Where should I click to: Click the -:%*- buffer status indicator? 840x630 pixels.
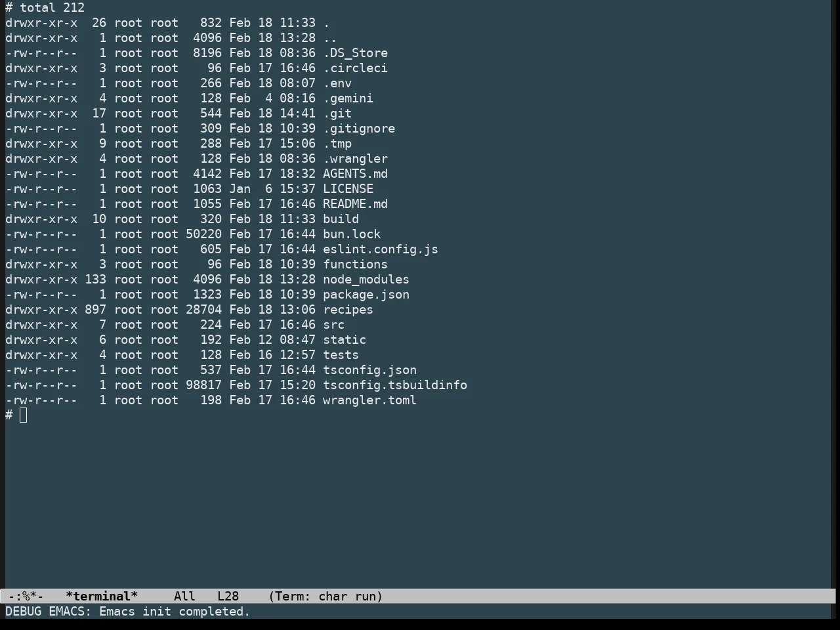26,596
